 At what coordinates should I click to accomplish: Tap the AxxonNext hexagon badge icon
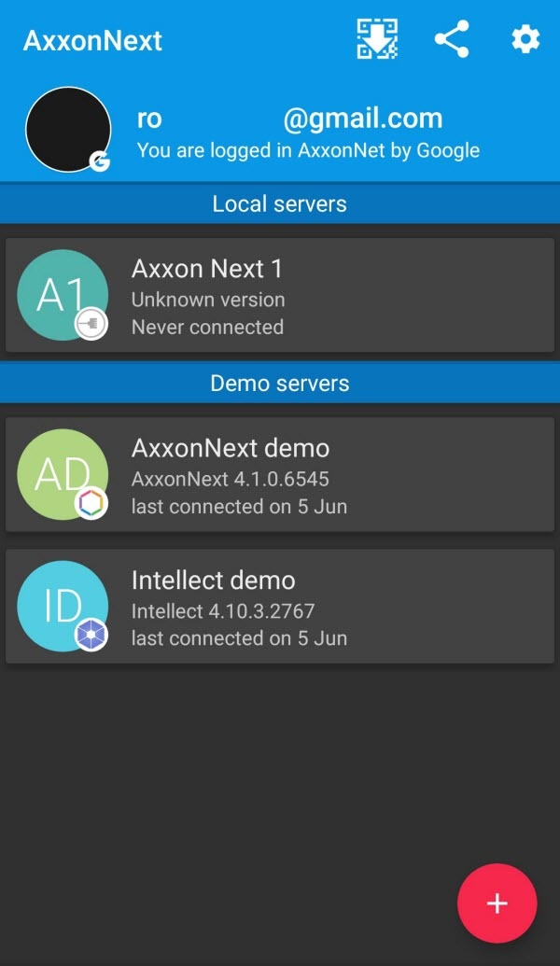(x=91, y=504)
